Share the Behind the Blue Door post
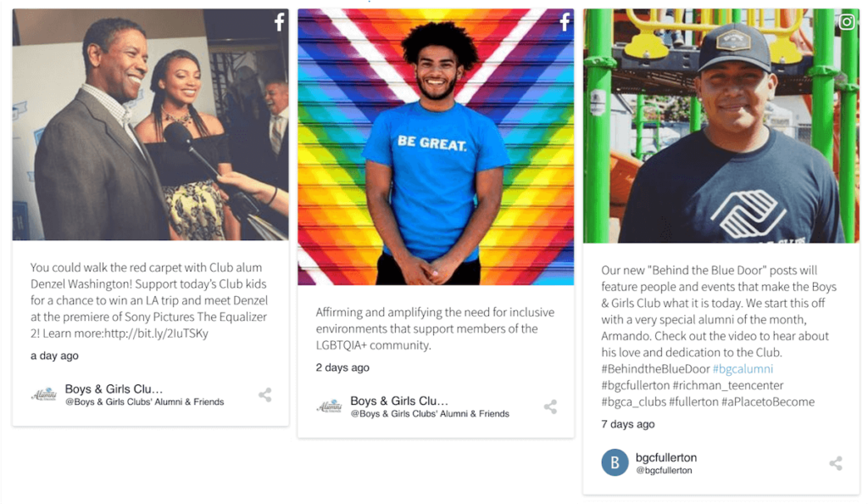This screenshot has height=504, width=868. 836,463
